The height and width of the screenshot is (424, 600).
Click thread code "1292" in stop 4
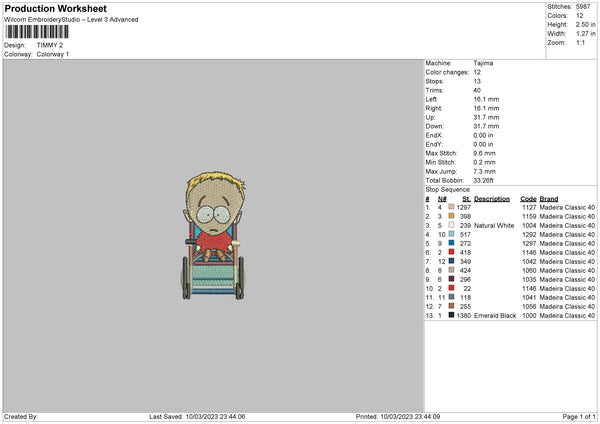point(529,235)
